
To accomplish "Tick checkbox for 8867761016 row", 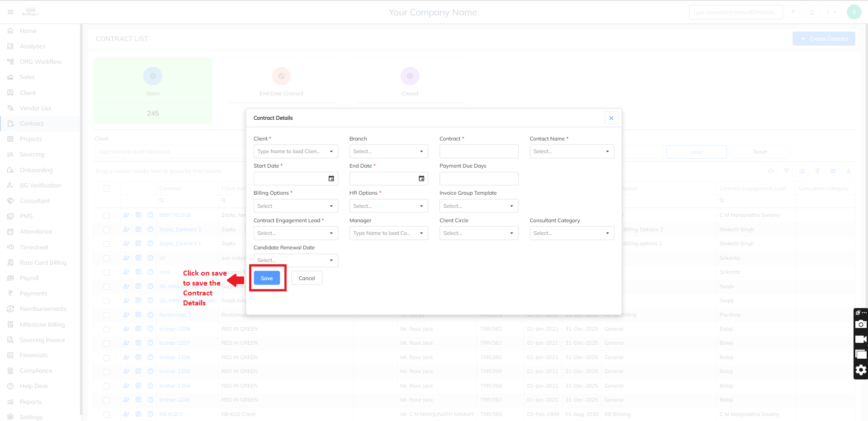I will click(x=107, y=215).
